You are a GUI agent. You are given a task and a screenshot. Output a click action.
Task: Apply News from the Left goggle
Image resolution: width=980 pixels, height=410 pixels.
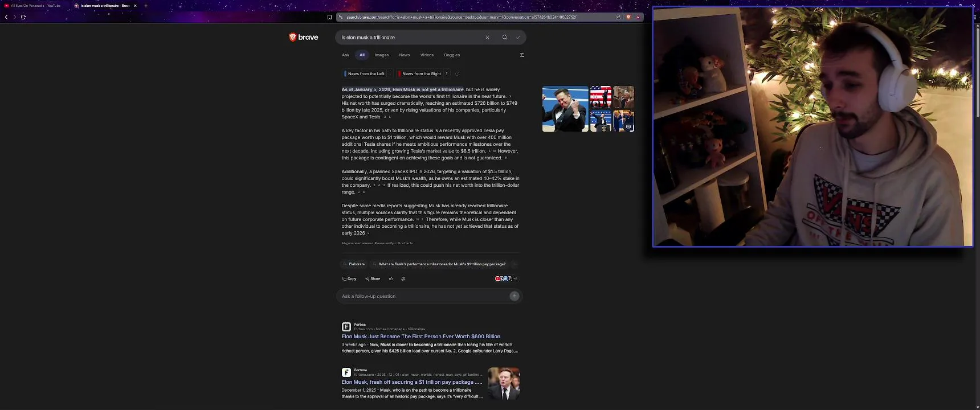(x=365, y=74)
